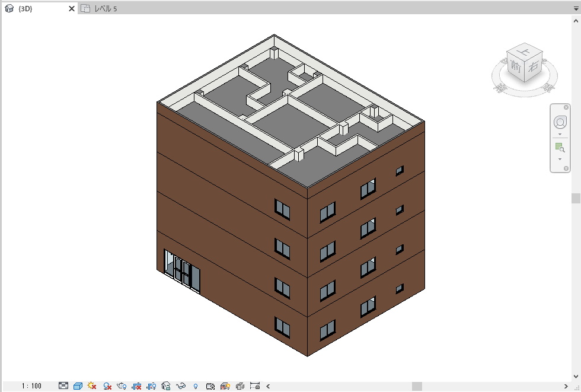Open the view scale 1 : 100 selector
Image resolution: width=581 pixels, height=392 pixels.
pyautogui.click(x=31, y=386)
